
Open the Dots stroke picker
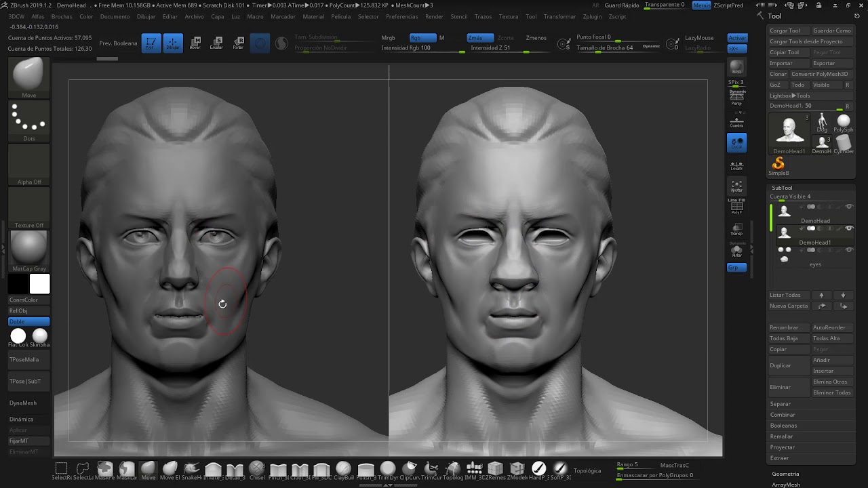[x=28, y=121]
